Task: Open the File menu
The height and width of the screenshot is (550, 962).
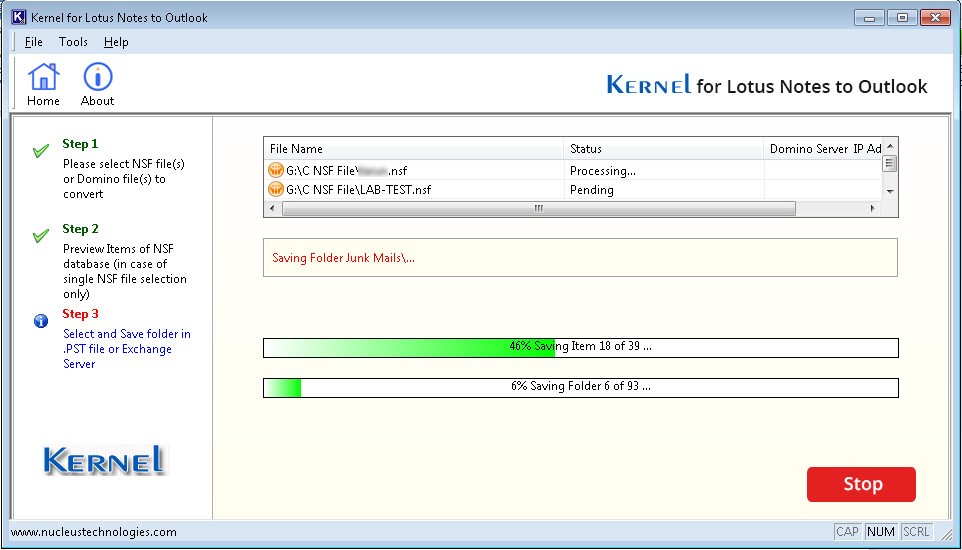Action: pyautogui.click(x=33, y=42)
